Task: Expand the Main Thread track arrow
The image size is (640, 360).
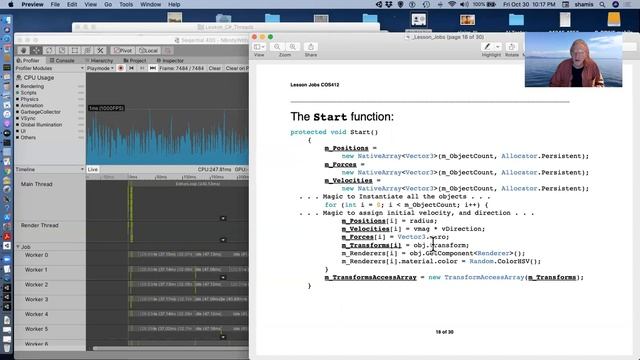Action: [x=223, y=218]
